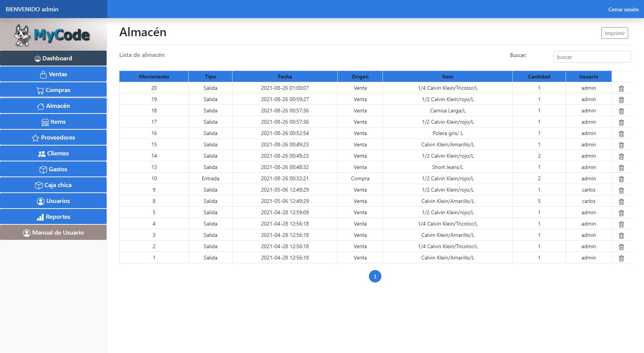Image resolution: width=644 pixels, height=353 pixels.
Task: Open the Proveedores section
Action: [53, 138]
